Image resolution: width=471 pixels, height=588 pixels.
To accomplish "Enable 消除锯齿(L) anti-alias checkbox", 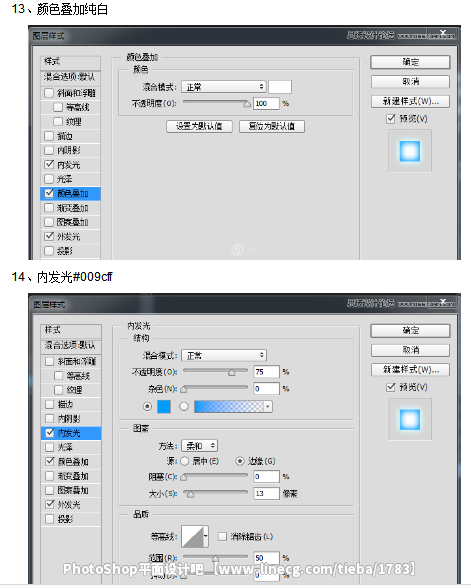I will point(222,537).
